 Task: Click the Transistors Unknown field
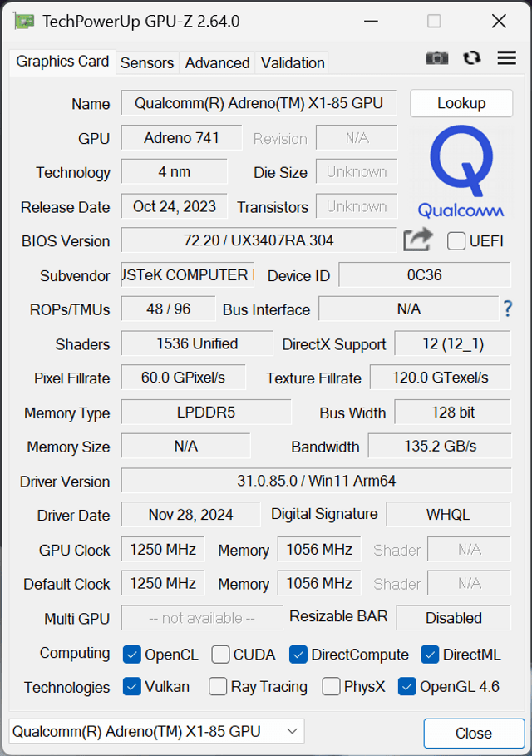[x=357, y=206]
